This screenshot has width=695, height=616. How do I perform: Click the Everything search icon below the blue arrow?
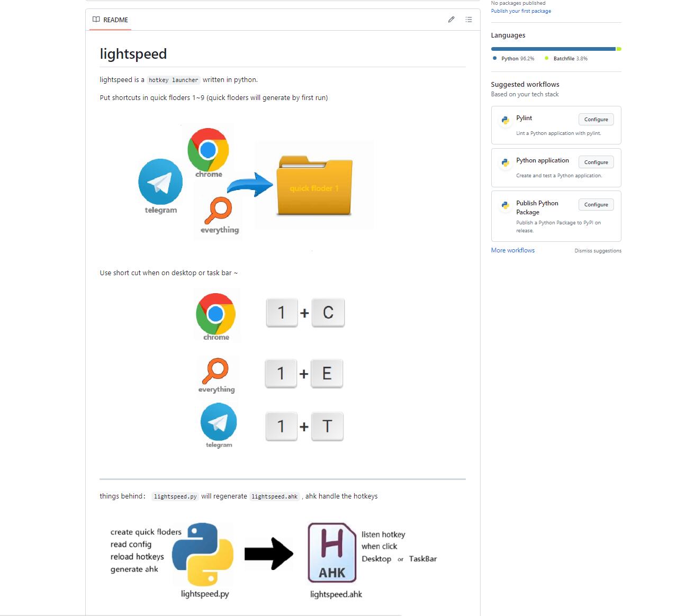coord(218,211)
